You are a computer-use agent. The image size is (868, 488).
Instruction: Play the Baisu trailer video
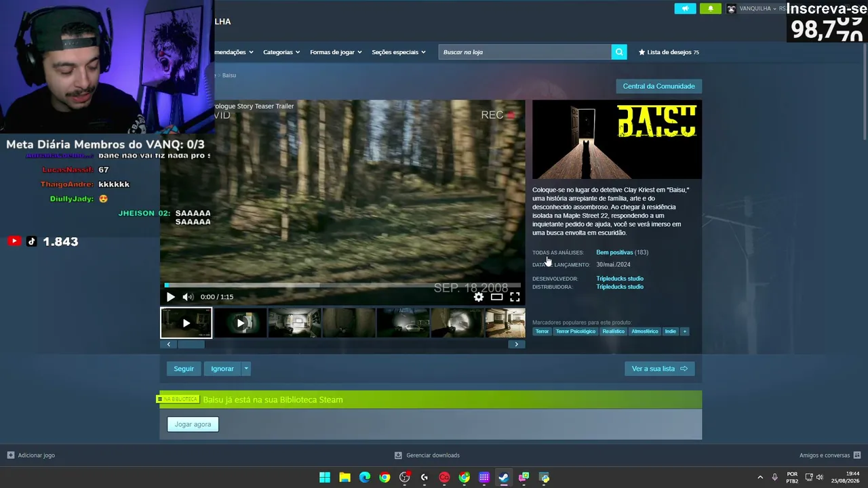pos(170,297)
